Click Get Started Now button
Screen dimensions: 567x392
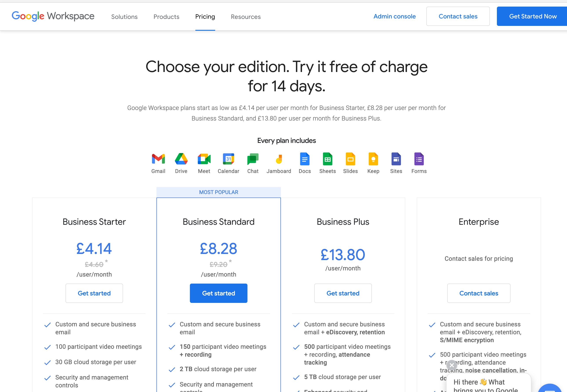click(533, 16)
